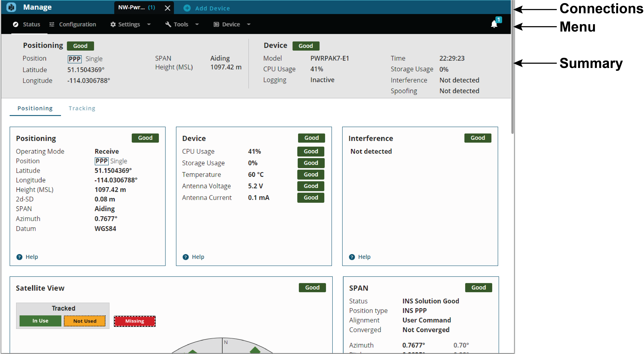Click the Positioning card Help icon
This screenshot has width=644, height=354.
click(x=19, y=257)
